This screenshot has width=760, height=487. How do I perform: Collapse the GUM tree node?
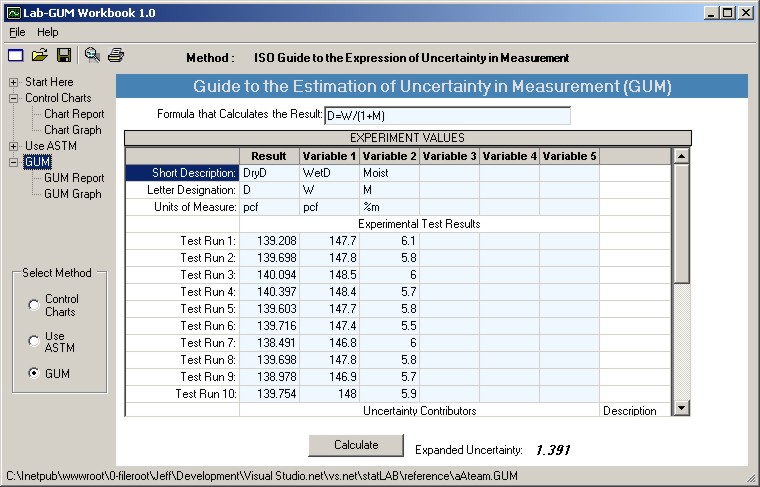(14, 162)
